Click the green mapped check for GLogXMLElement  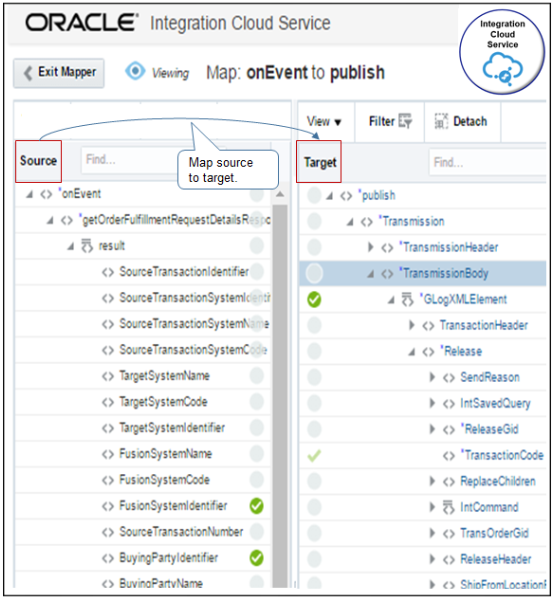pyautogui.click(x=314, y=300)
